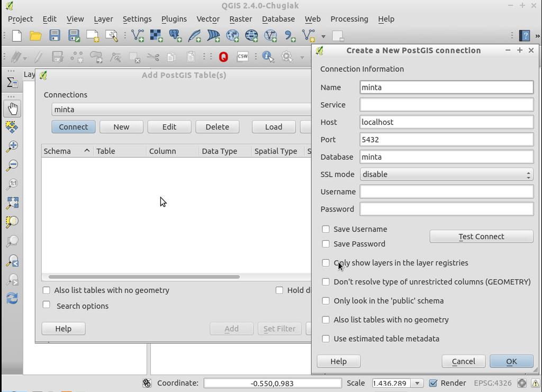
Task: Toggle mouse position extents icon in status bar
Action: coord(147,382)
